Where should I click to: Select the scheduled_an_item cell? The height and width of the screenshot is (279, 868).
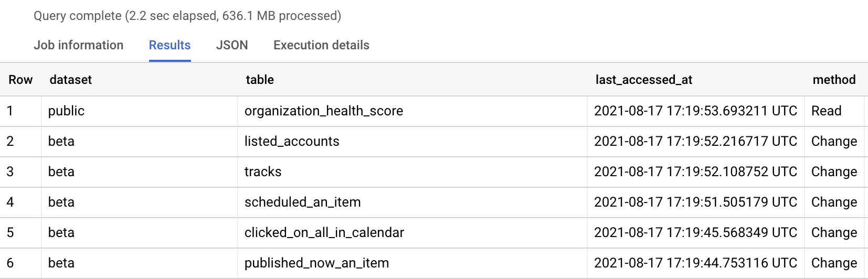click(x=302, y=202)
